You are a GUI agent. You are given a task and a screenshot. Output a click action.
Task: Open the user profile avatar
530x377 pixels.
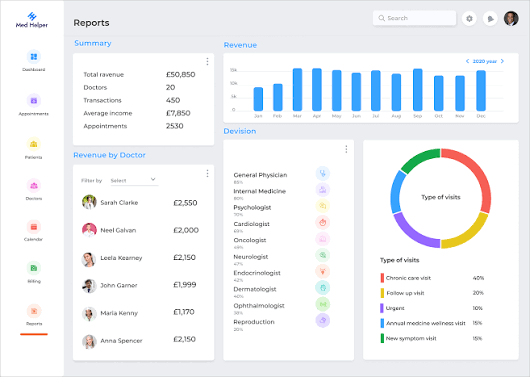[x=511, y=18]
